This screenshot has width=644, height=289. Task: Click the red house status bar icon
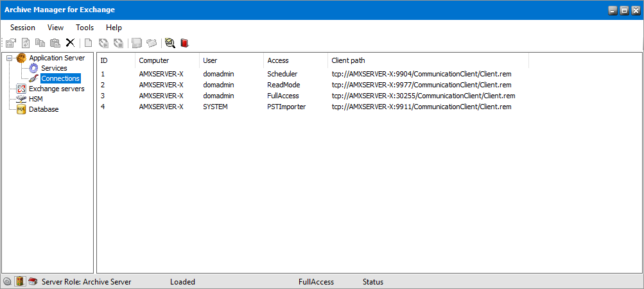[32, 281]
